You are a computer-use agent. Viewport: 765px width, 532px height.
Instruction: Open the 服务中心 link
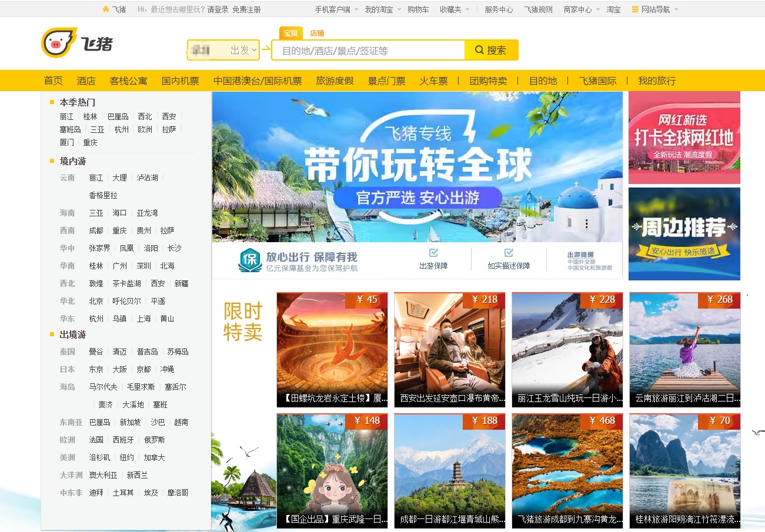[x=499, y=9]
